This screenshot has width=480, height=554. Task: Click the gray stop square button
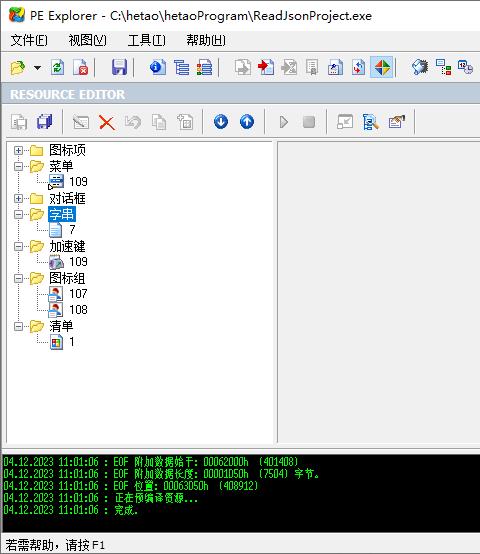(x=309, y=122)
